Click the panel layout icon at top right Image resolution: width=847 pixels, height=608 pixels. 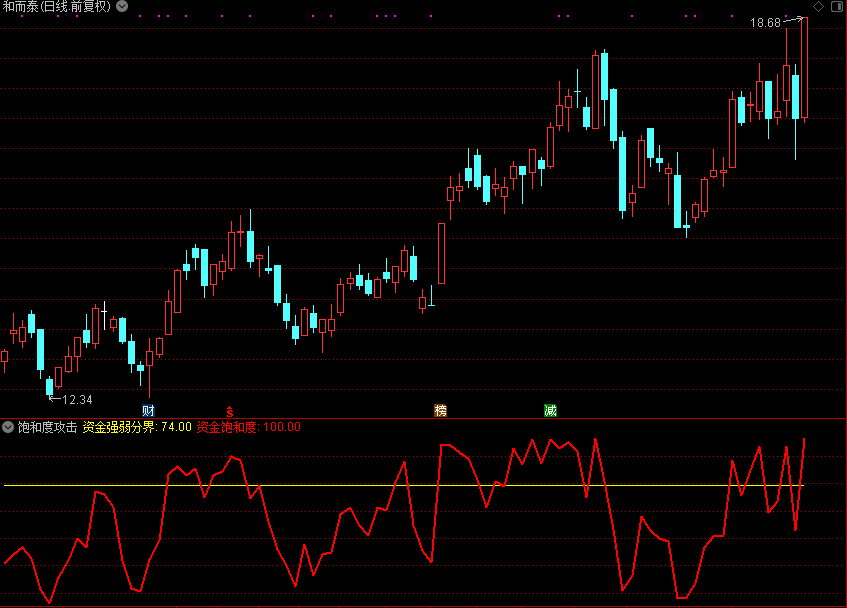point(837,6)
